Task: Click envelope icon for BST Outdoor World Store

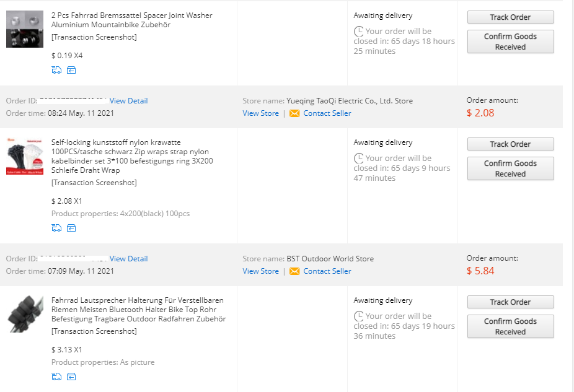Action: coord(294,271)
